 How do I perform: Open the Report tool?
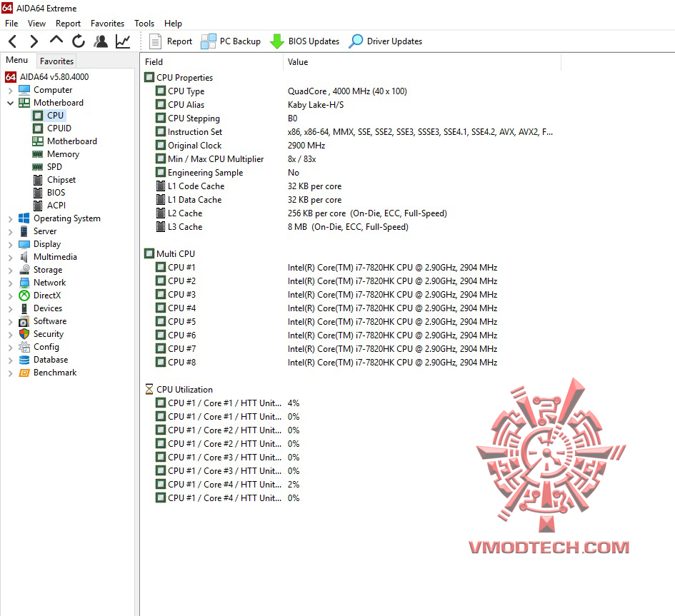pos(171,41)
